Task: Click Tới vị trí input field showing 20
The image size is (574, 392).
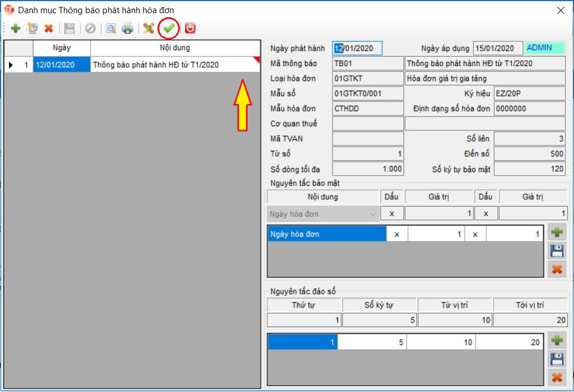Action: pos(530,320)
